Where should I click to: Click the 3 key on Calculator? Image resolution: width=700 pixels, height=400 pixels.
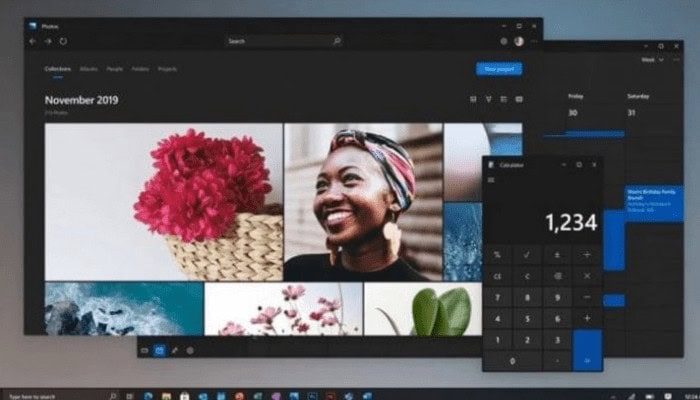point(557,340)
